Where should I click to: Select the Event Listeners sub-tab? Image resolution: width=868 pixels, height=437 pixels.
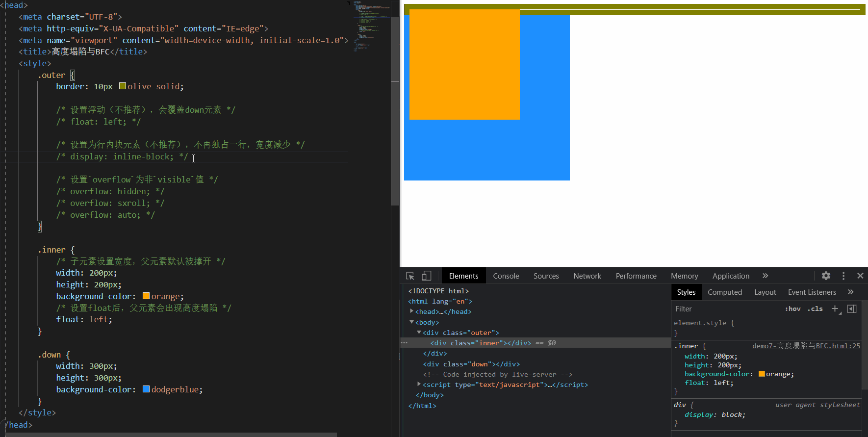pos(812,292)
